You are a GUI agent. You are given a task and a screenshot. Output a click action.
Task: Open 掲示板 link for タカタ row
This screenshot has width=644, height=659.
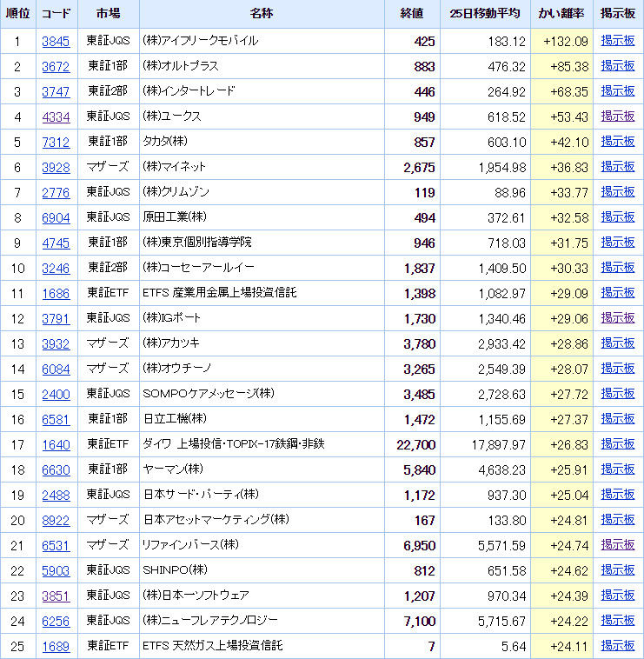[x=618, y=142]
